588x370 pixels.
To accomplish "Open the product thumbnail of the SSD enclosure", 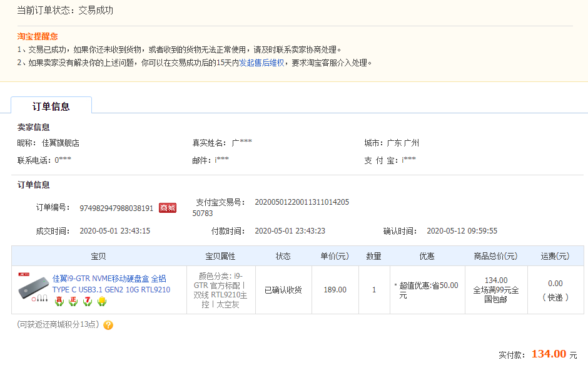I will (x=33, y=288).
